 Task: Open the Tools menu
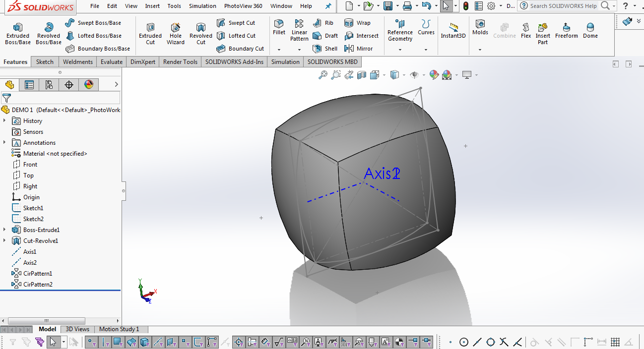pos(174,6)
